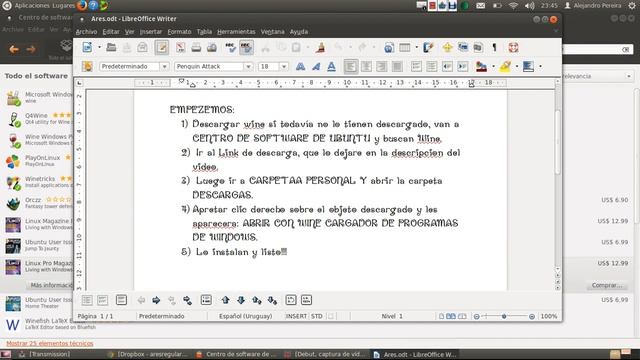
Task: Click Insert Unnumbered Entry icon
Action: (206, 300)
